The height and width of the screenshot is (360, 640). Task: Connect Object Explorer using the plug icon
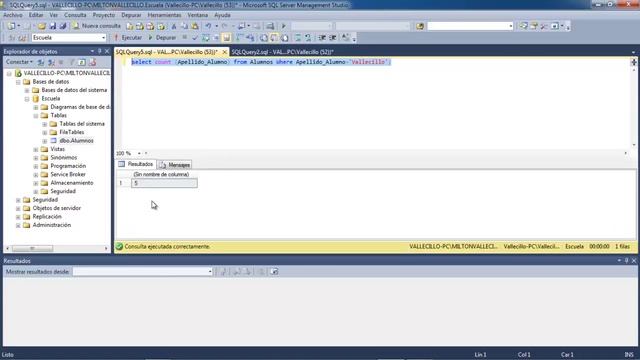(x=41, y=62)
